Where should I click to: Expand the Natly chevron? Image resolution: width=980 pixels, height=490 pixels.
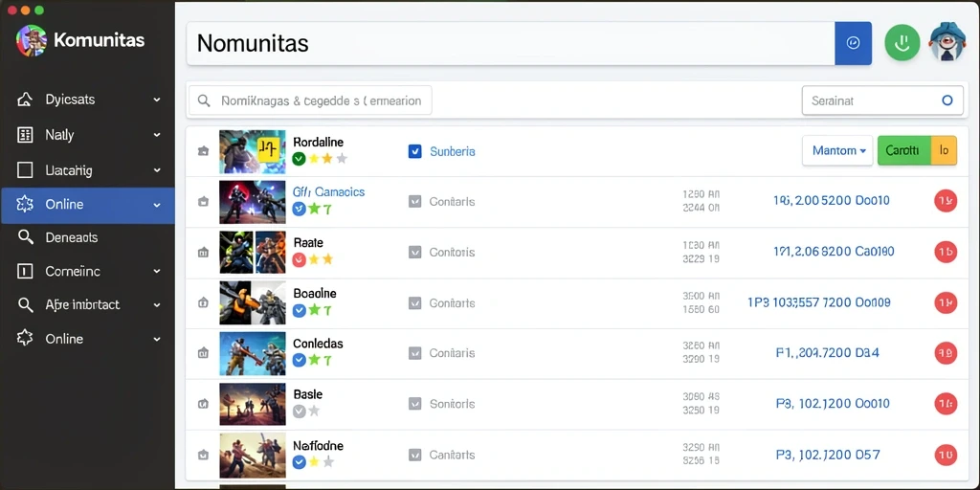tap(157, 134)
